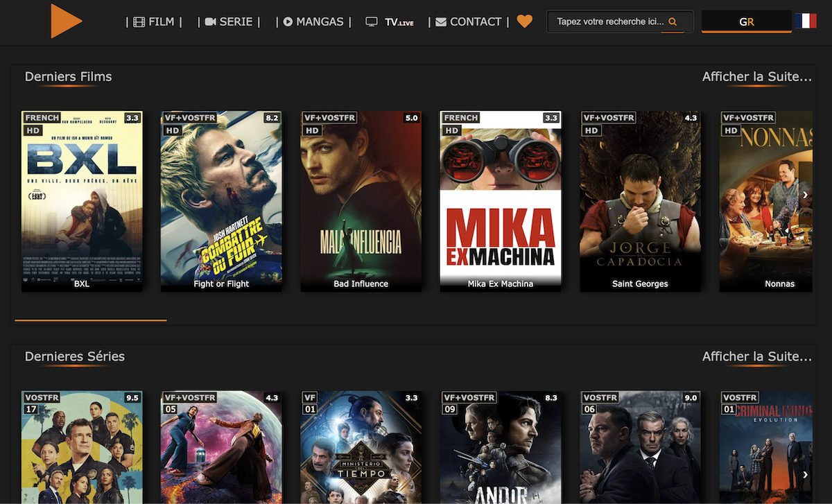Click the 'Derniers Films' section heading
Screen dimensions: 832x504
tap(68, 77)
